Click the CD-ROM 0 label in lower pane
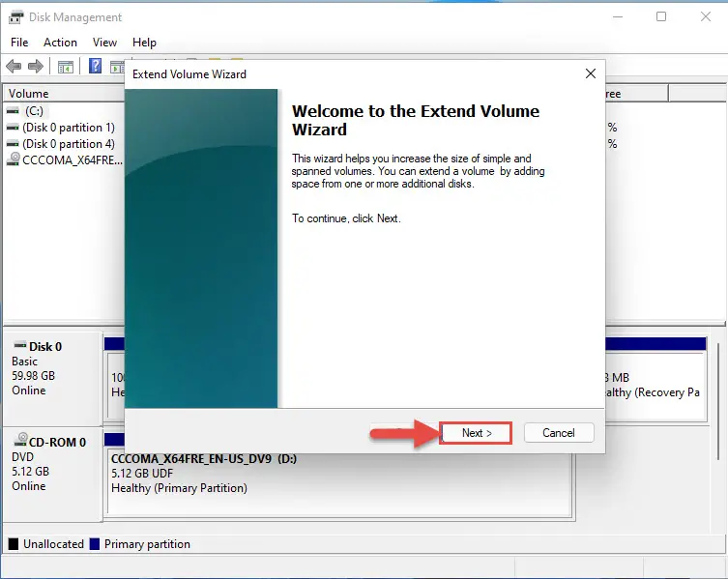The width and height of the screenshot is (728, 579). pyautogui.click(x=57, y=442)
